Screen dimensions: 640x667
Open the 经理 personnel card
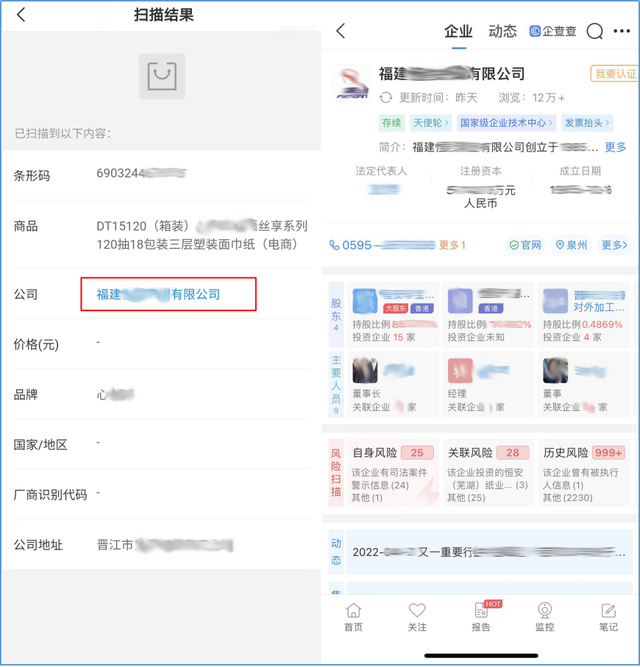click(488, 385)
